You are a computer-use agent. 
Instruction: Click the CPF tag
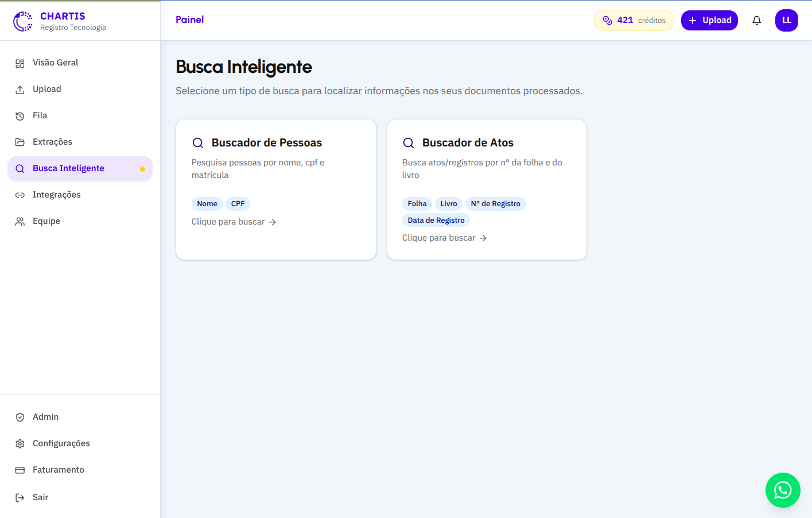[x=238, y=204]
